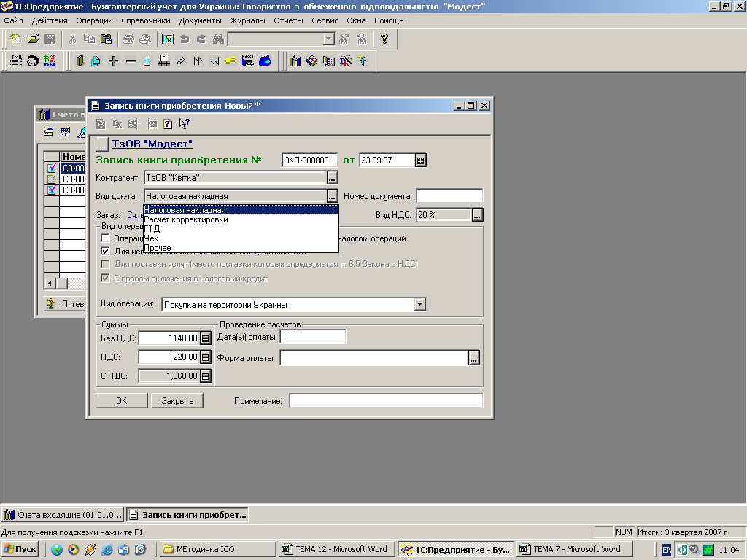Screen dimensions: 747x560
Task: Open the TMЦ inventory list icon
Action: click(16, 61)
